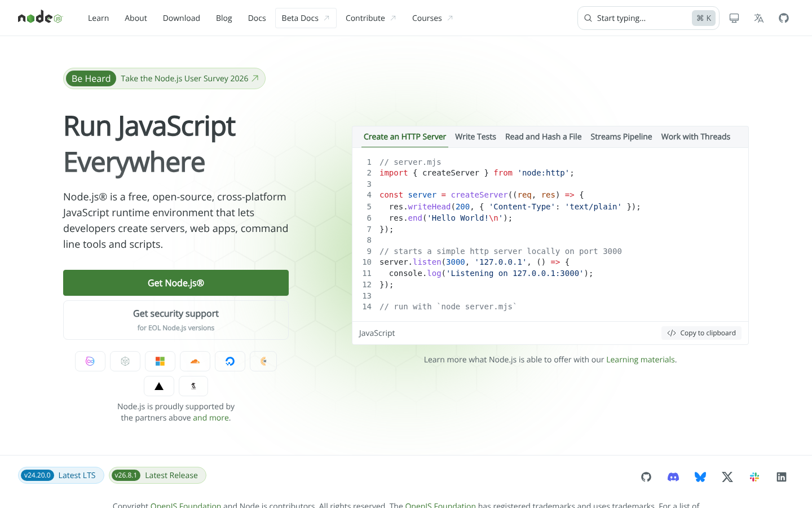Click the 'JavaScript' language label under code
Viewport: 812px width, 508px height.
377,333
